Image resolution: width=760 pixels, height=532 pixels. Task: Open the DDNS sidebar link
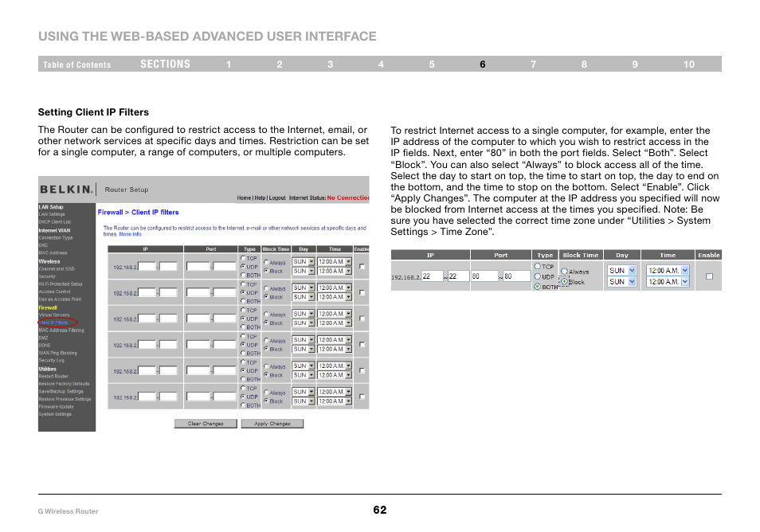(x=45, y=346)
